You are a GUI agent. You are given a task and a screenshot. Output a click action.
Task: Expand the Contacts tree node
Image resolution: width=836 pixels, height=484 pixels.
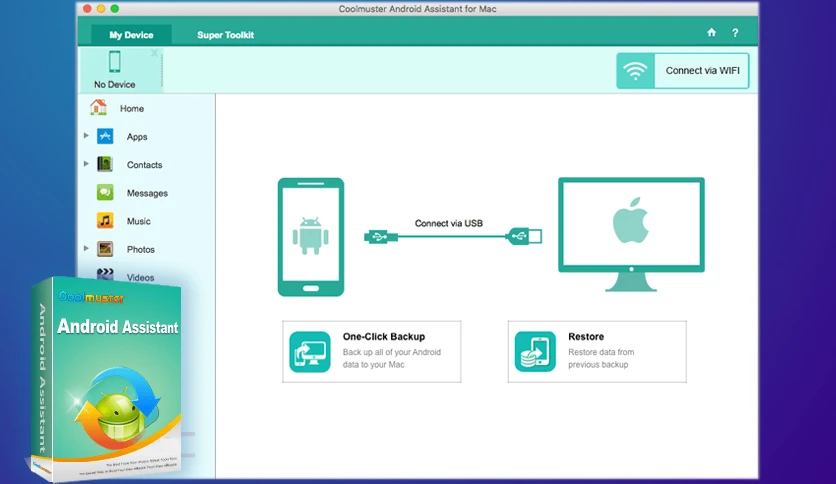[x=86, y=164]
